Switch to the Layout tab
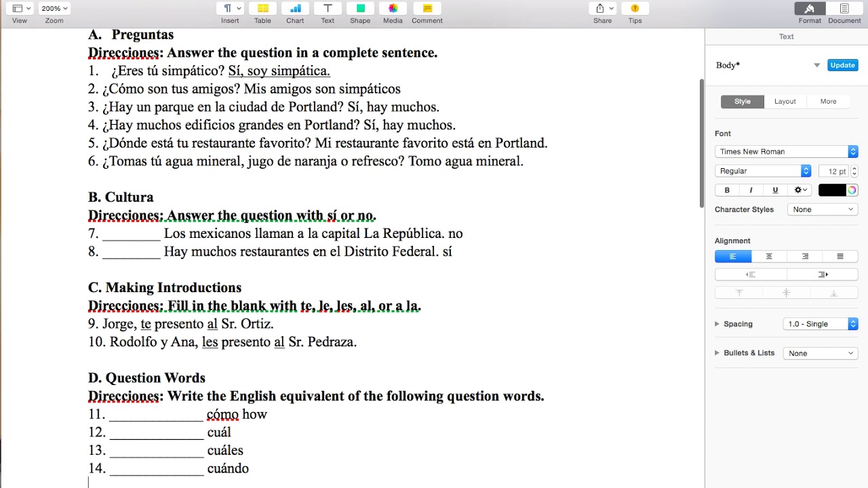The height and width of the screenshot is (488, 868). pos(785,102)
